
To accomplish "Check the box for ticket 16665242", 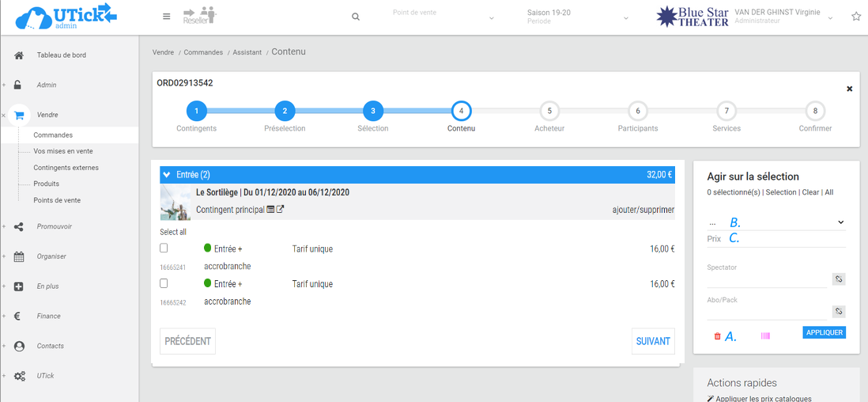I will tap(164, 283).
